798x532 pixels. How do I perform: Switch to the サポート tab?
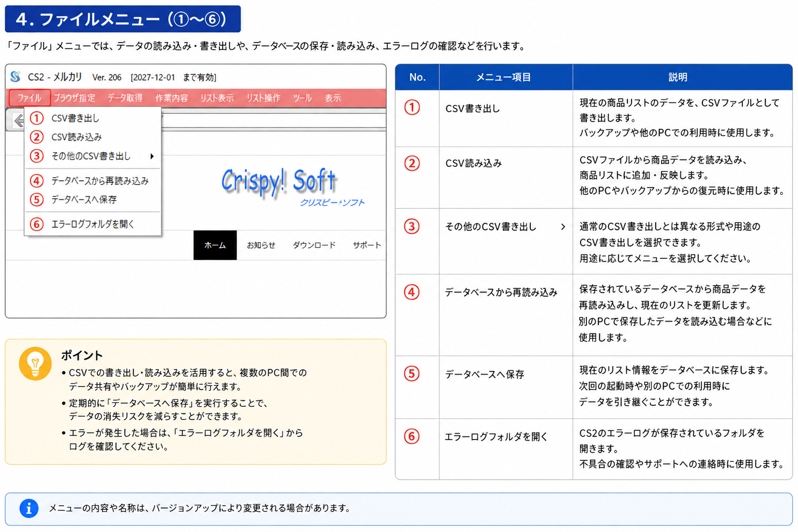(367, 245)
